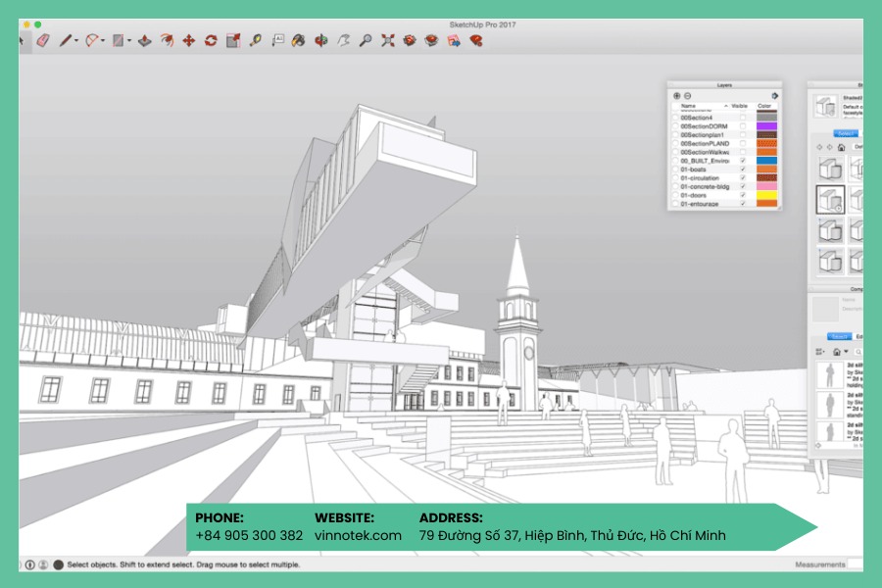Hide the 01-circulation layer
This screenshot has height=588, width=882.
743,177
